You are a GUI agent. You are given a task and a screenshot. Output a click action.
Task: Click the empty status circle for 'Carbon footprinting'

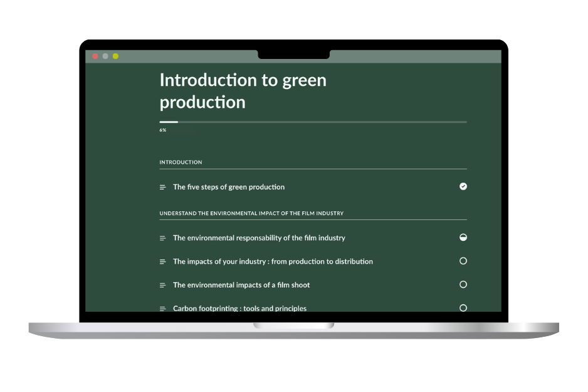(x=463, y=308)
